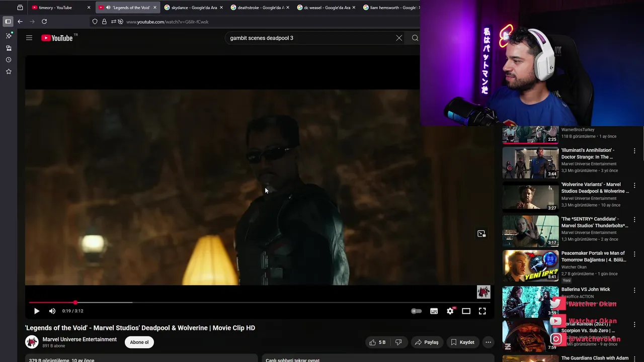Viewport: 644px width, 362px height.
Task: Switch to the 'dc weasel - Google'da Ara' tab
Action: pyautogui.click(x=327, y=8)
